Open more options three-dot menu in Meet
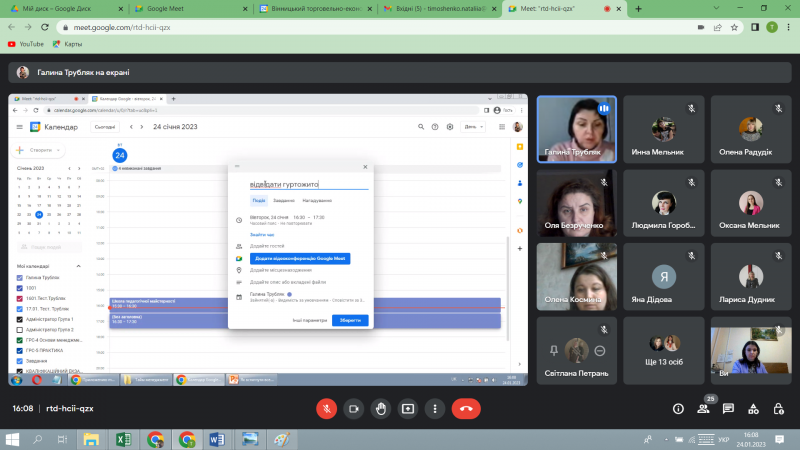This screenshot has height=450, width=800. 435,409
